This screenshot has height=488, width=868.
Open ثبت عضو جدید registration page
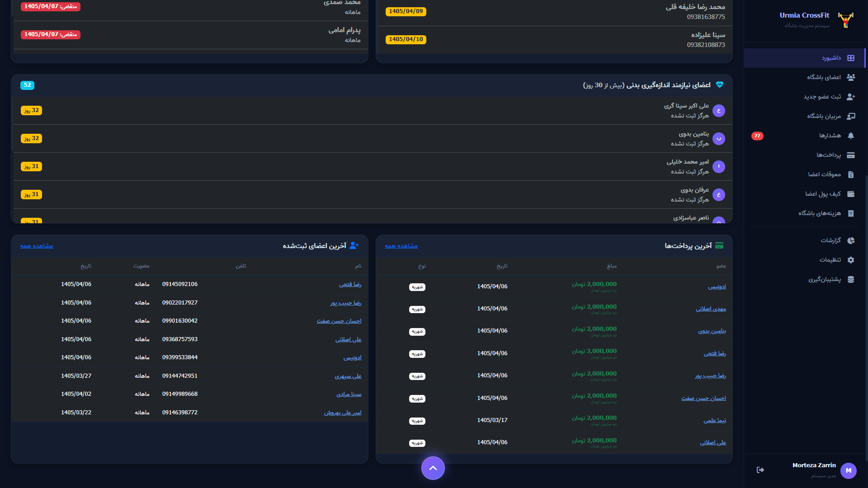(x=804, y=97)
